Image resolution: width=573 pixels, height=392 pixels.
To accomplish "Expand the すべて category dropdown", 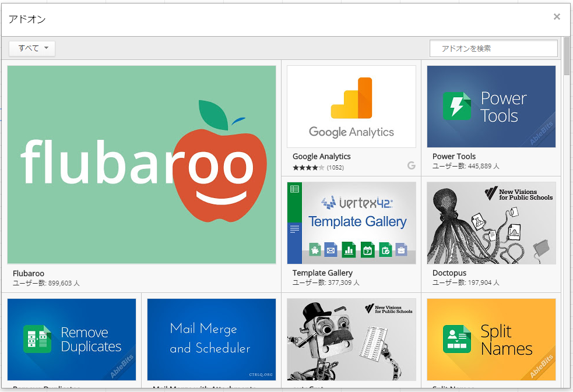I will (32, 48).
